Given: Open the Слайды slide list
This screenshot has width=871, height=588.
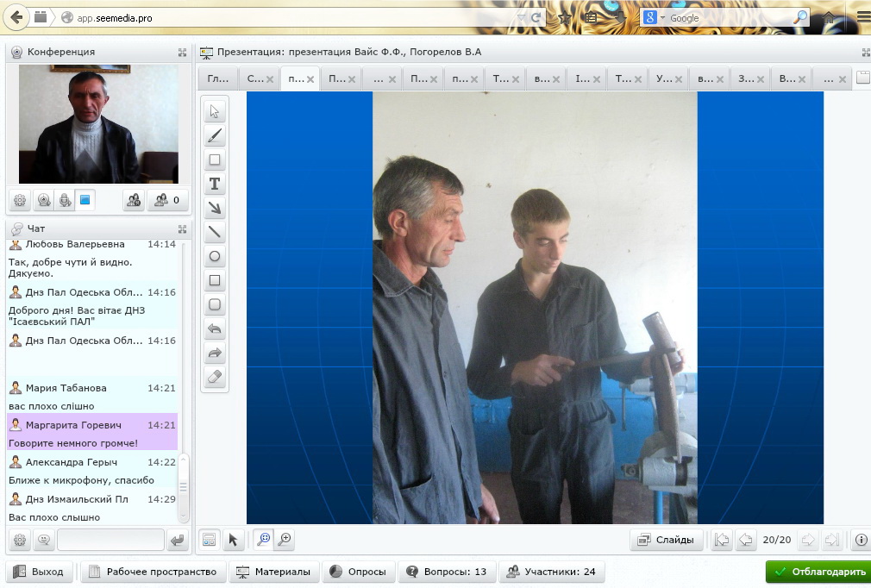Looking at the screenshot, I should (x=666, y=540).
